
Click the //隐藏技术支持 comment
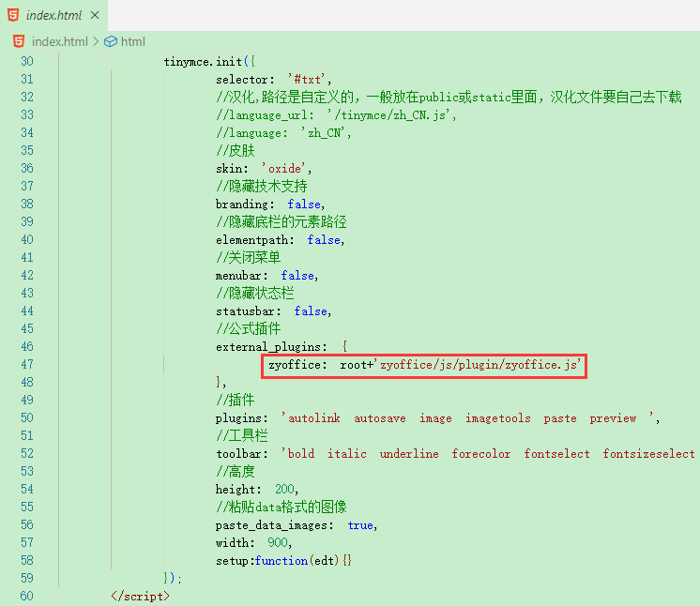[x=262, y=186]
